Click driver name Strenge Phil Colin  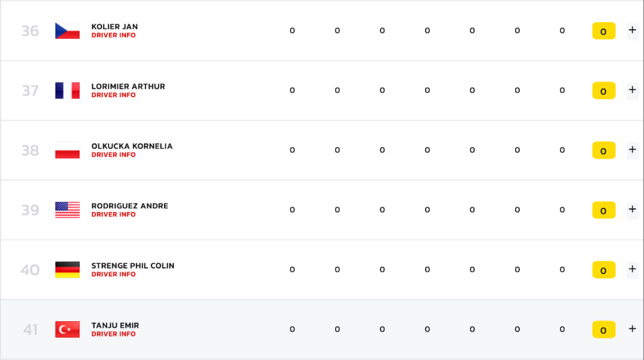(132, 266)
